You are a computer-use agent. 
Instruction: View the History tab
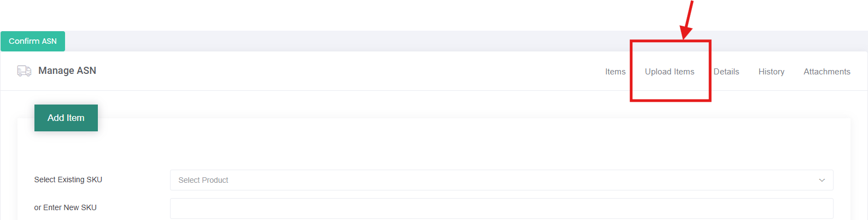pos(771,72)
